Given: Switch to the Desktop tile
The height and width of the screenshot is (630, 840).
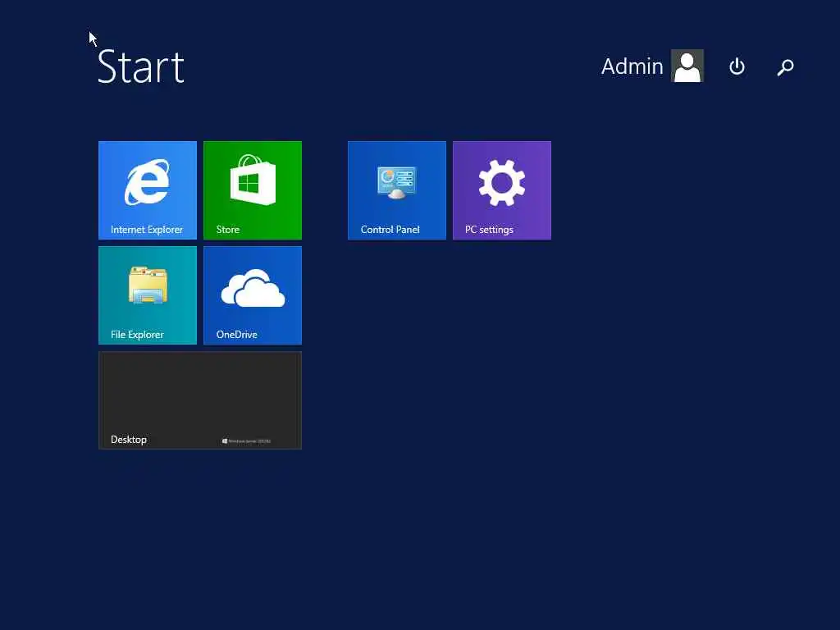Looking at the screenshot, I should click(200, 400).
